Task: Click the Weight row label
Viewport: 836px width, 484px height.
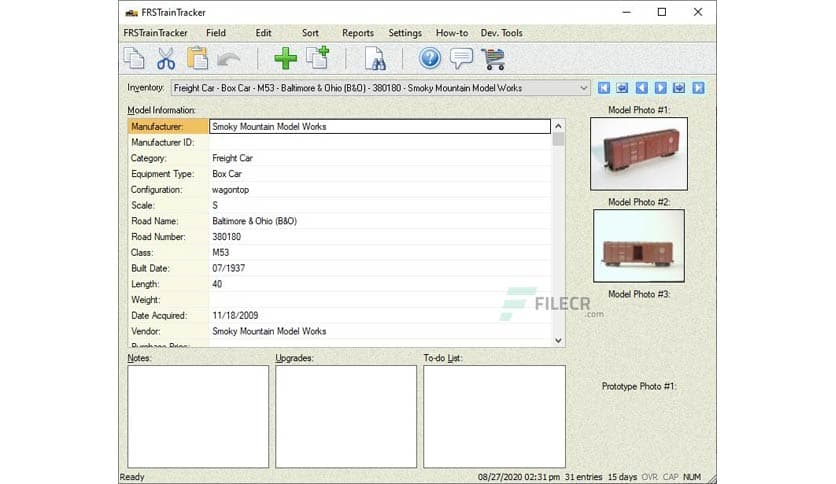Action: pos(146,300)
